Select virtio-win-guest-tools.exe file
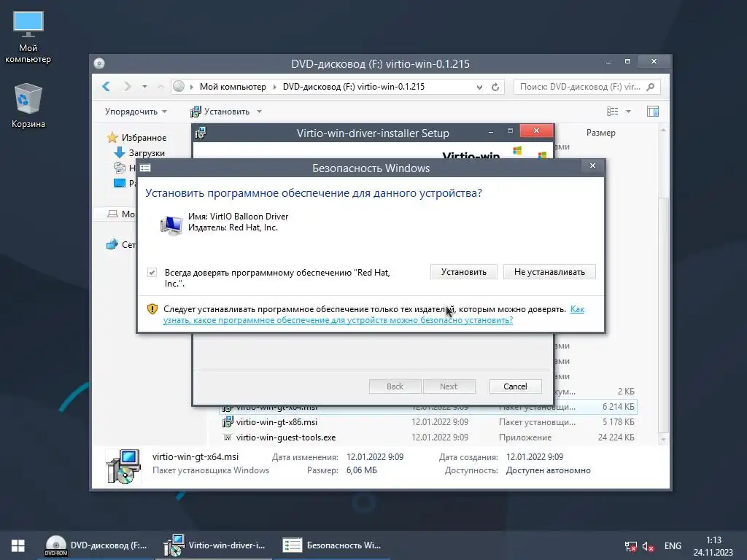Viewport: 747px width, 560px height. click(x=286, y=437)
